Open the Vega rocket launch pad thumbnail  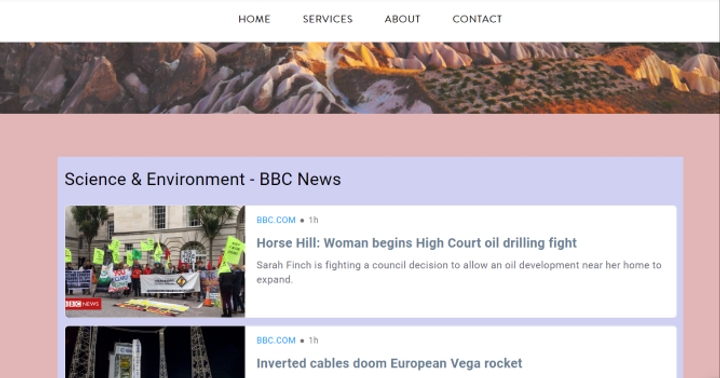pos(155,352)
